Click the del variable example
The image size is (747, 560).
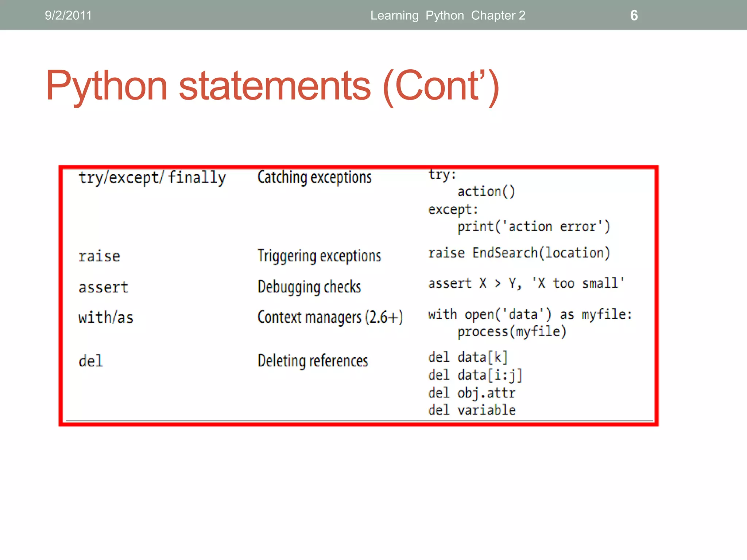pos(472,410)
